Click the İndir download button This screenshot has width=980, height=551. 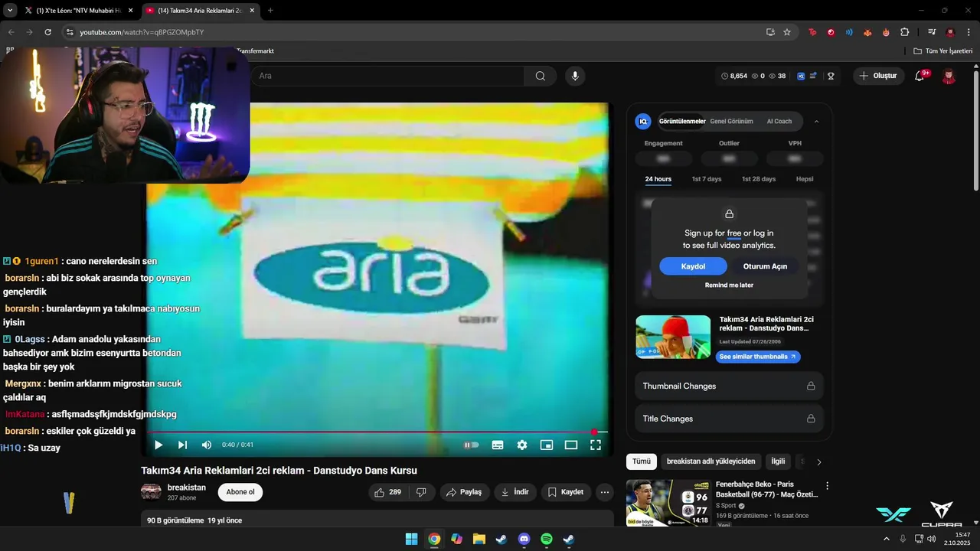514,492
